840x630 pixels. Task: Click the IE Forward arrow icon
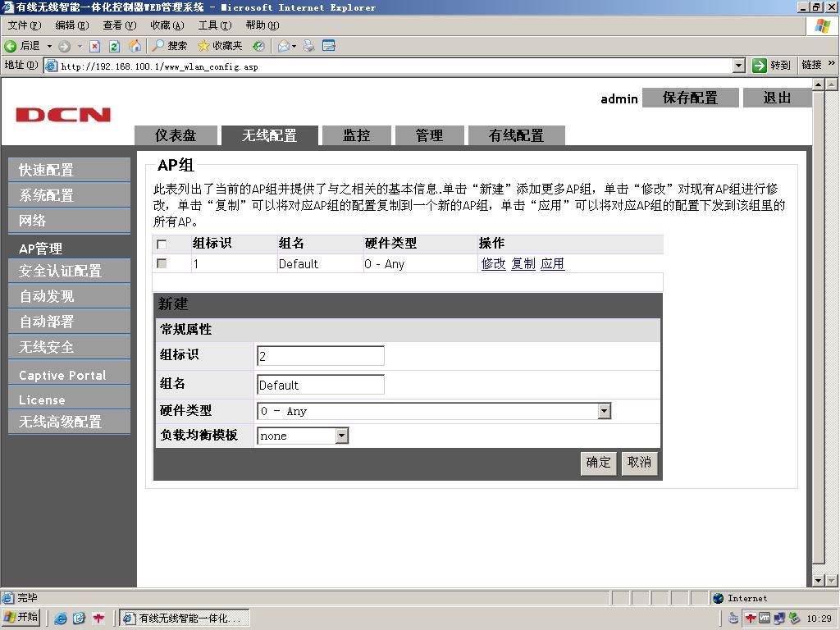64,46
